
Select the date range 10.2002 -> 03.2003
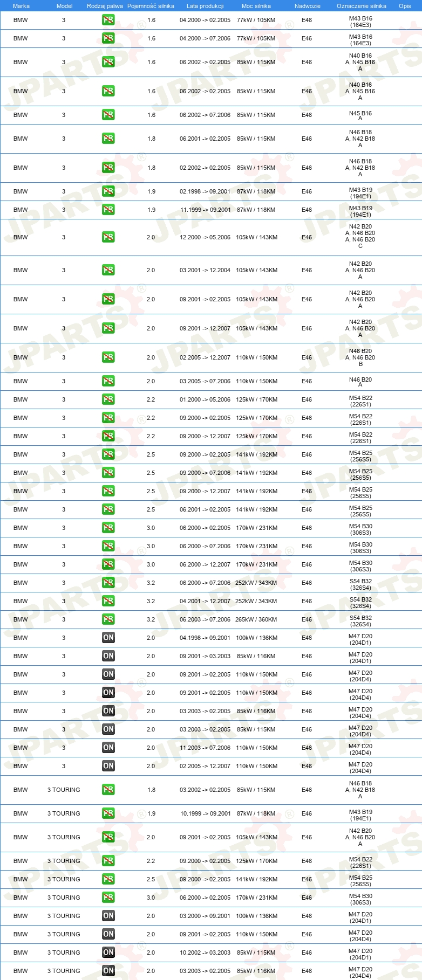click(205, 953)
